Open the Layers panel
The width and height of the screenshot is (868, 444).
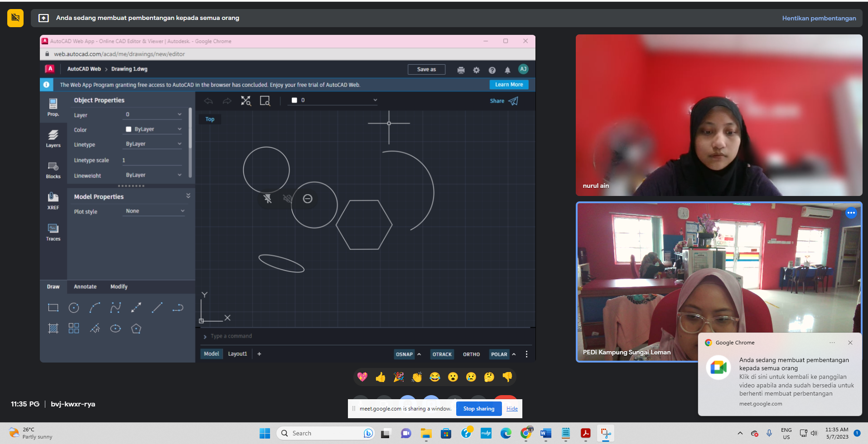coord(53,138)
